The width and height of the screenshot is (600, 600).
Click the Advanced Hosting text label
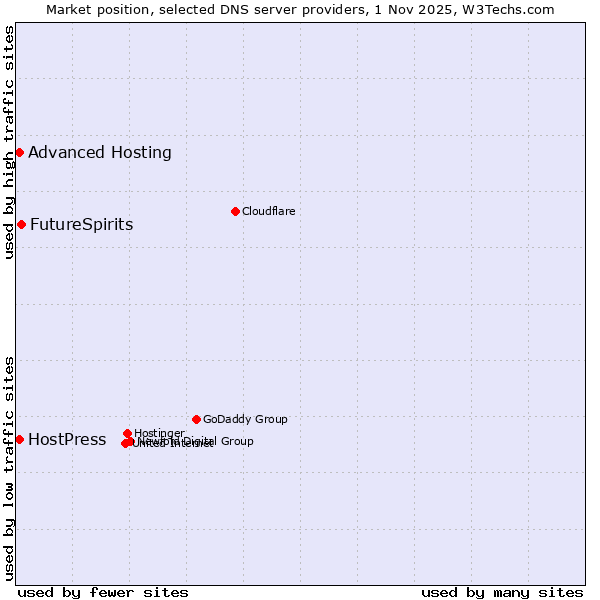pyautogui.click(x=100, y=153)
